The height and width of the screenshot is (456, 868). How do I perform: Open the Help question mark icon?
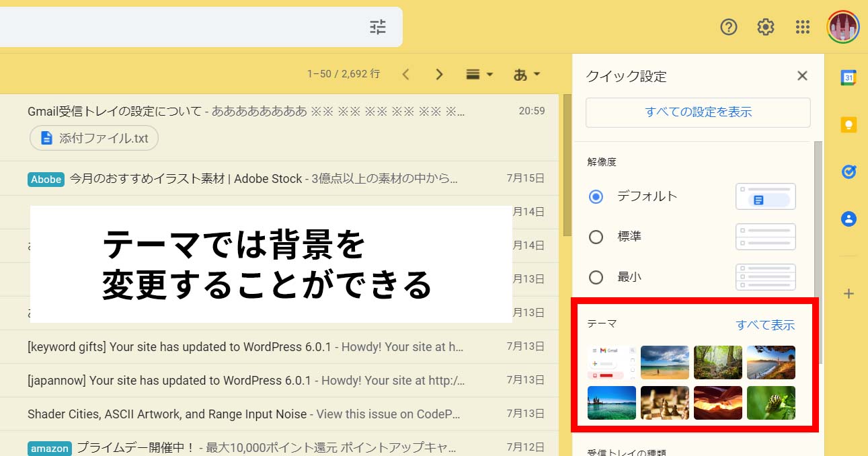coord(729,27)
